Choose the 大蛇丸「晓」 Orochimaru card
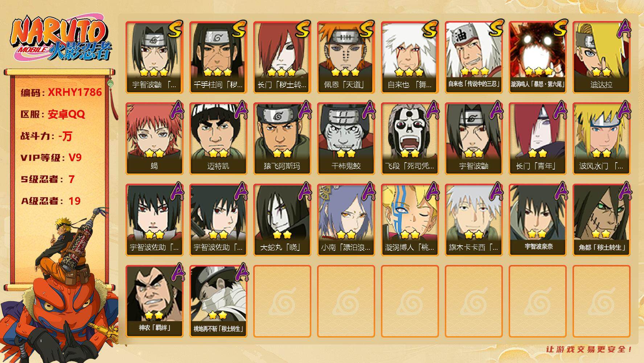This screenshot has width=644, height=363. 282,220
